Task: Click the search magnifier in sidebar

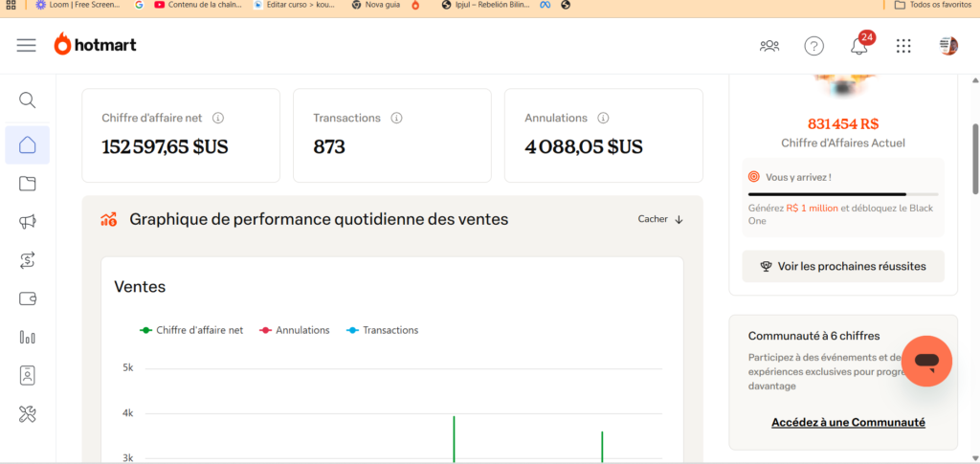Action: click(28, 100)
